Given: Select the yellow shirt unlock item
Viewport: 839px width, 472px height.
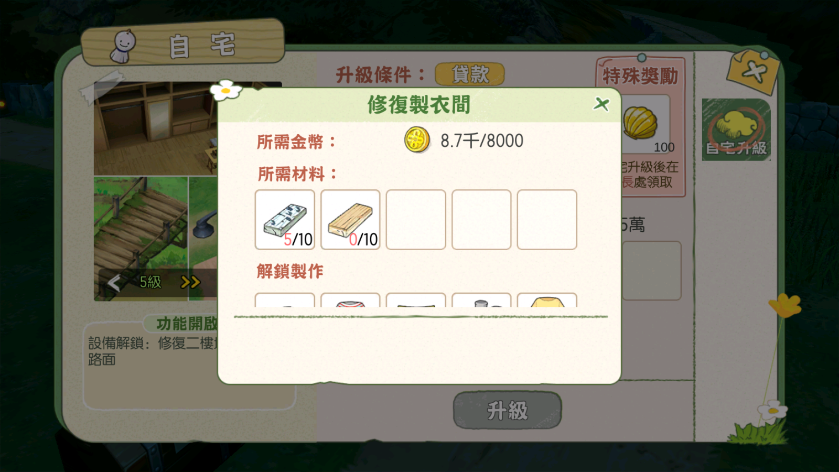Looking at the screenshot, I should [547, 300].
